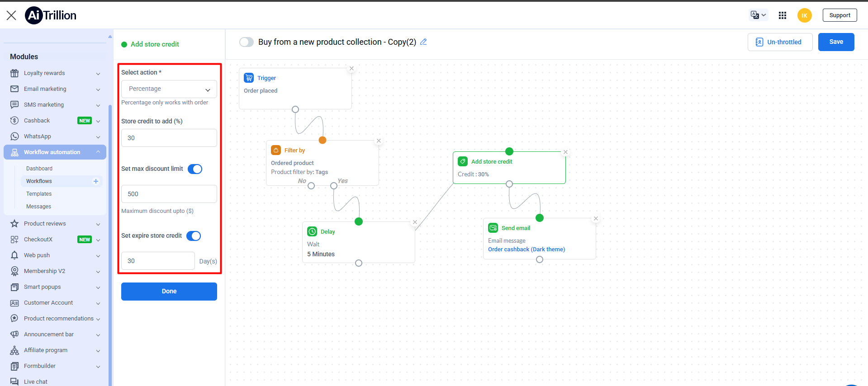Click the Filter by No output connector
Image resolution: width=868 pixels, height=386 pixels.
311,186
